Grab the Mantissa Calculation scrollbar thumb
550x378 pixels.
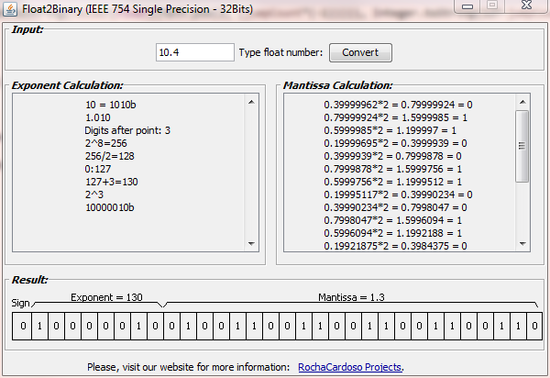(x=522, y=146)
